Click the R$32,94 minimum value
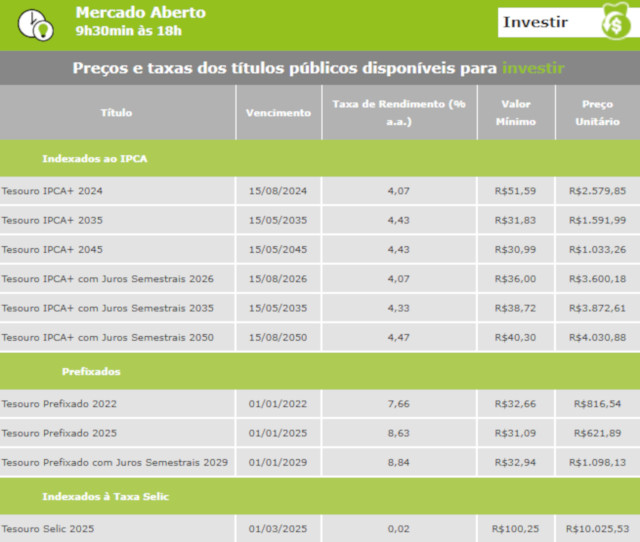 pyautogui.click(x=515, y=462)
